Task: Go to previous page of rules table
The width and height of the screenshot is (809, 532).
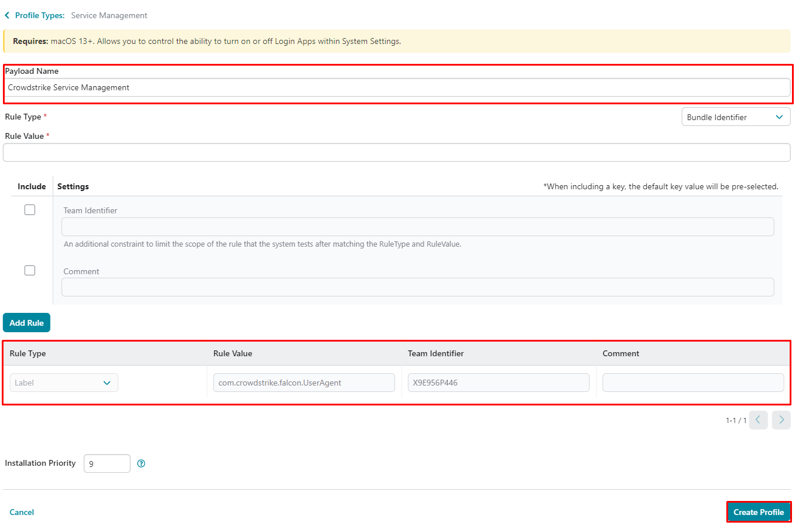Action: click(x=759, y=420)
